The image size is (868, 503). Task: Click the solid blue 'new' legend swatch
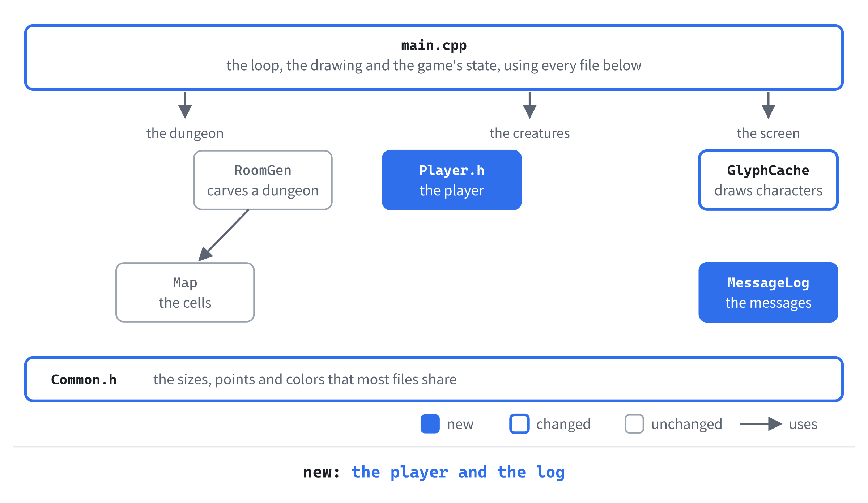point(430,424)
